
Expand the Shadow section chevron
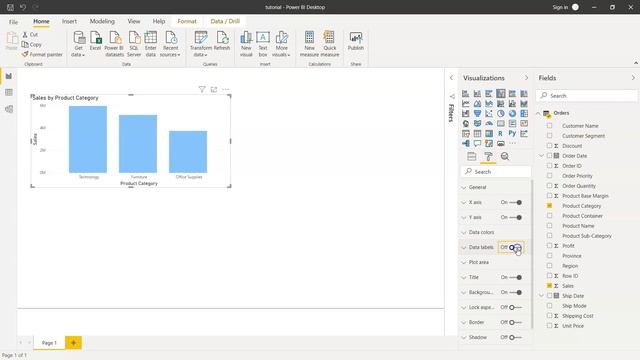tap(464, 338)
